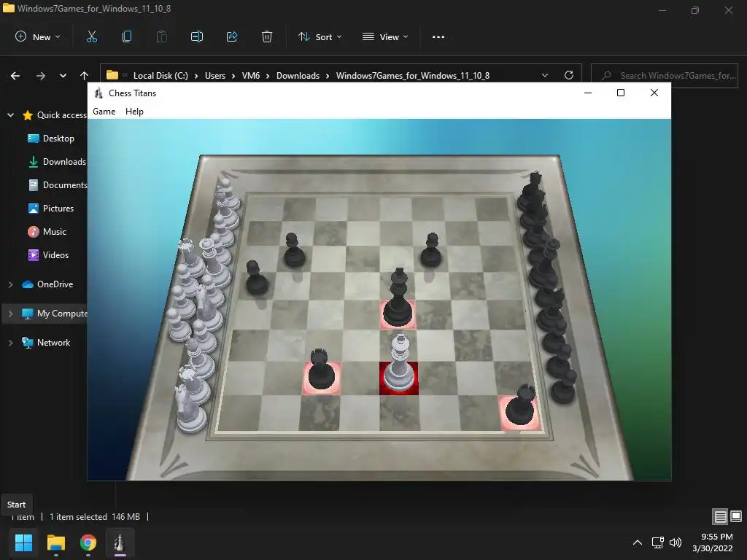Maximize the Chess Titans window
747x560 pixels.
tap(621, 93)
